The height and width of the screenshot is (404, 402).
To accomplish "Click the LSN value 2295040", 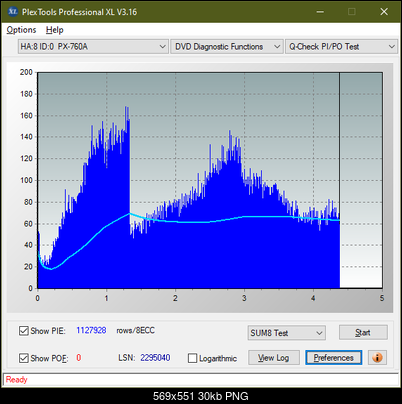I will (x=155, y=358).
